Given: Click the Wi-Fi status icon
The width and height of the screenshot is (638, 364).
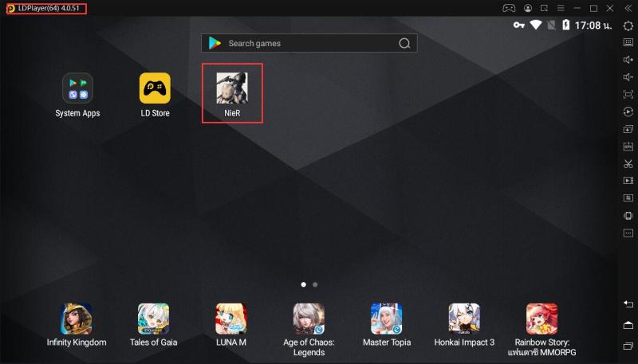Looking at the screenshot, I should click(535, 25).
